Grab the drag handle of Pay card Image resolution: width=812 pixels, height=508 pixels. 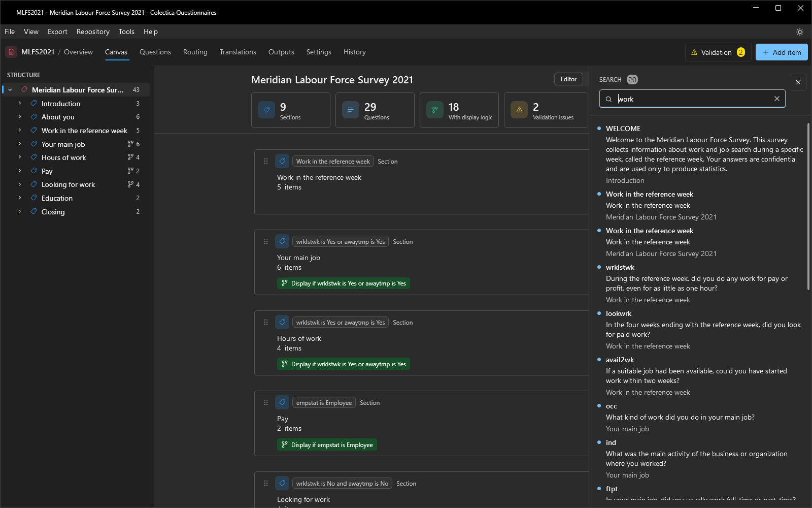266,402
